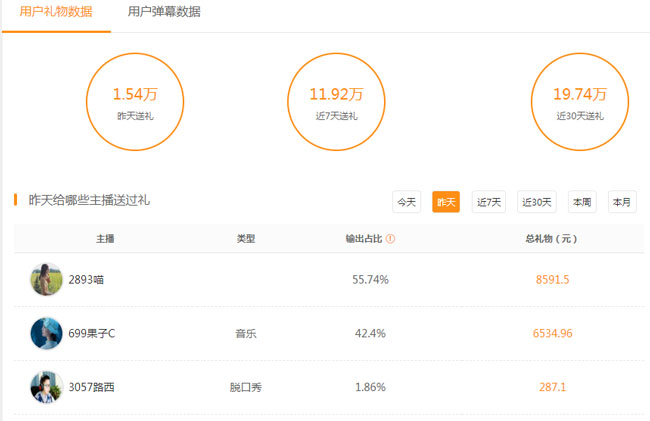Click the 19.74万 近30天送礼 circle
The image size is (650, 421).
580,102
